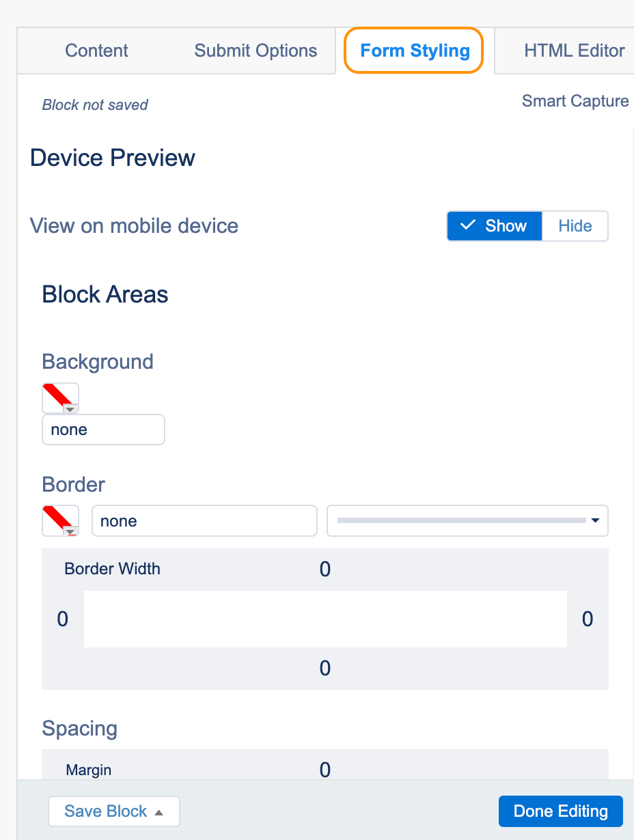Click the top Border Width value
Screen dimensions: 634x840
(x=325, y=570)
